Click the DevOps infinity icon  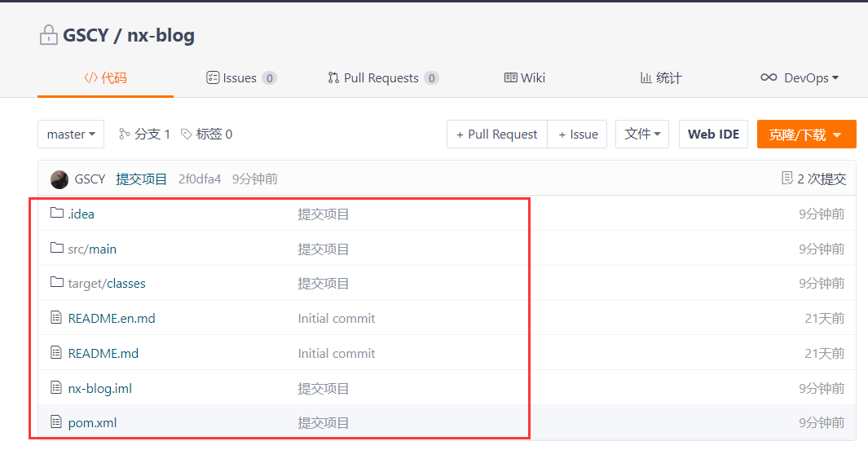coord(769,77)
